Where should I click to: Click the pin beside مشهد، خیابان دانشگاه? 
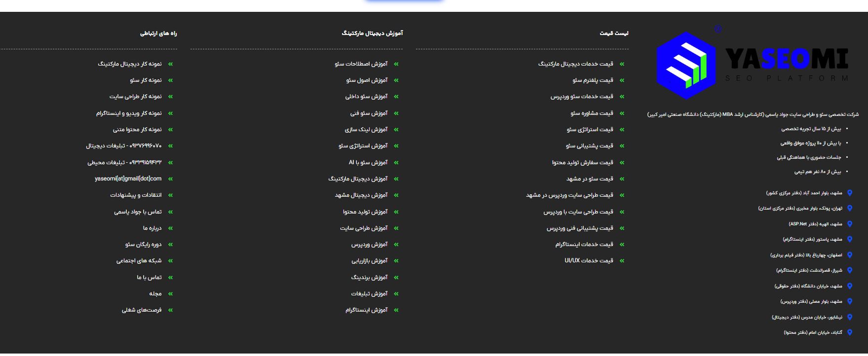[x=850, y=286]
